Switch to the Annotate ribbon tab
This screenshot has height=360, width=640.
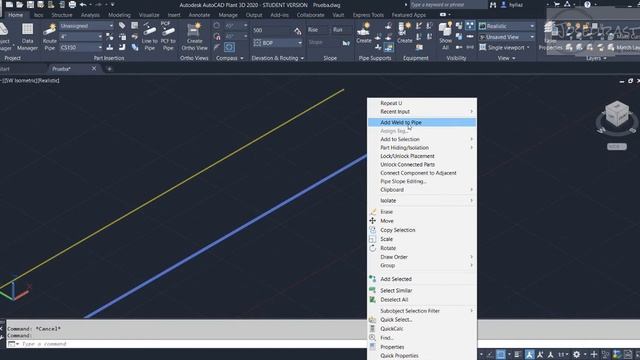(x=199, y=15)
